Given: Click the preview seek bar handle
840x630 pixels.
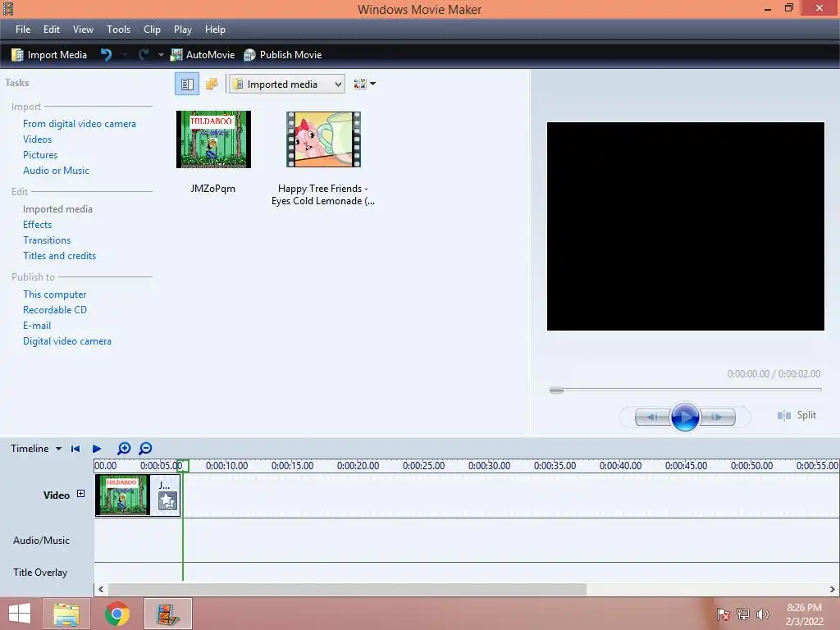Looking at the screenshot, I should pyautogui.click(x=557, y=390).
